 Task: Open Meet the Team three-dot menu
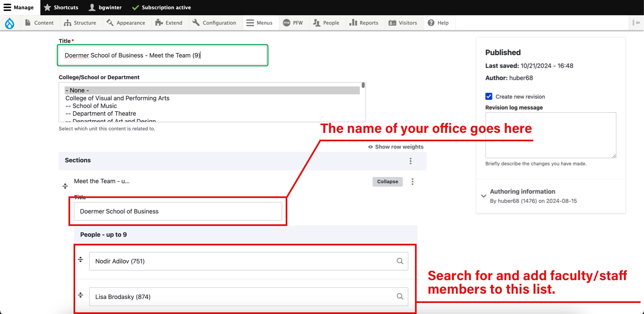coord(412,182)
